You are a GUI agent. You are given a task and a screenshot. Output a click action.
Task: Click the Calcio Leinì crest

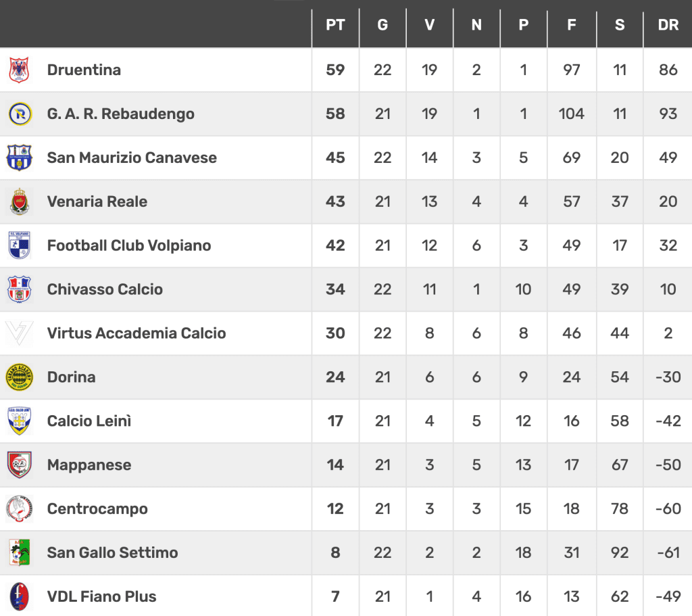[20, 421]
